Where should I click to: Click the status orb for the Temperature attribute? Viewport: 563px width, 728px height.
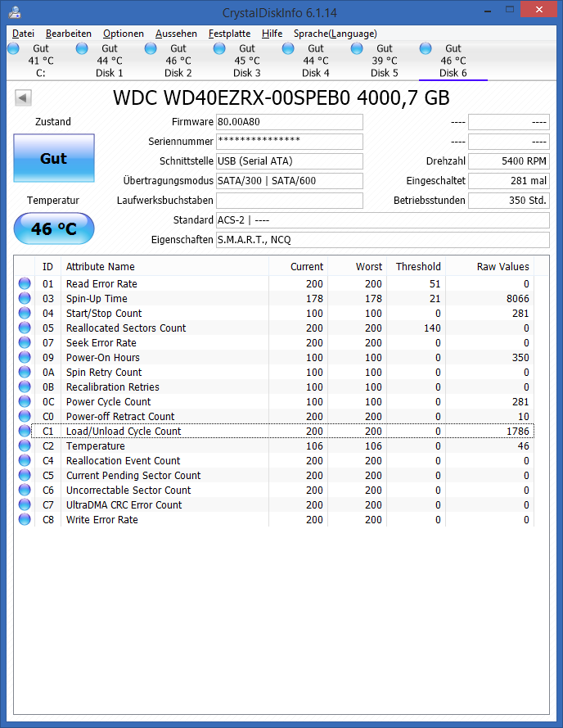(25, 445)
